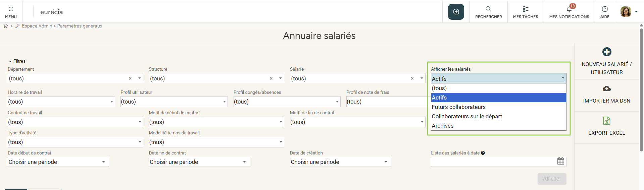
Task: Click the Afficher button
Action: point(552,179)
